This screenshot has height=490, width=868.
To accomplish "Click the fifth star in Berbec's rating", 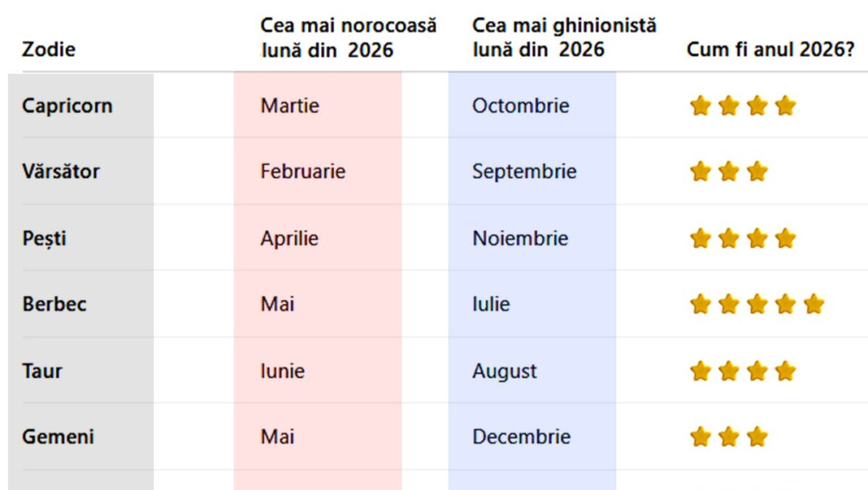I will tap(814, 304).
